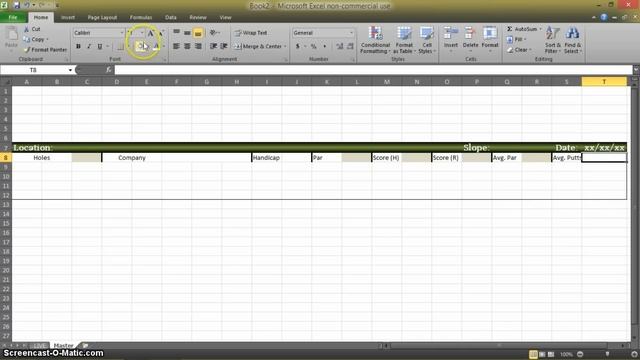Center text horizontally
The height and width of the screenshot is (360, 640).
pyautogui.click(x=187, y=47)
